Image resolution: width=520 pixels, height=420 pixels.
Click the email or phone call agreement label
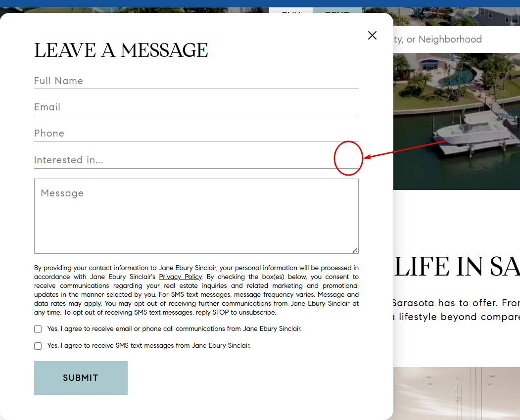[x=174, y=329]
